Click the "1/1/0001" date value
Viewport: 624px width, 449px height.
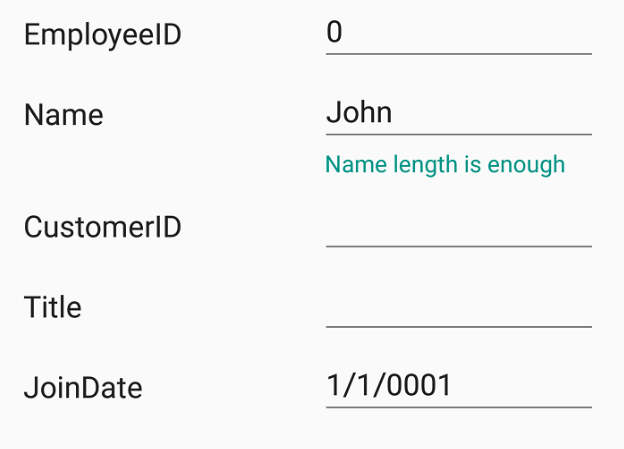389,385
